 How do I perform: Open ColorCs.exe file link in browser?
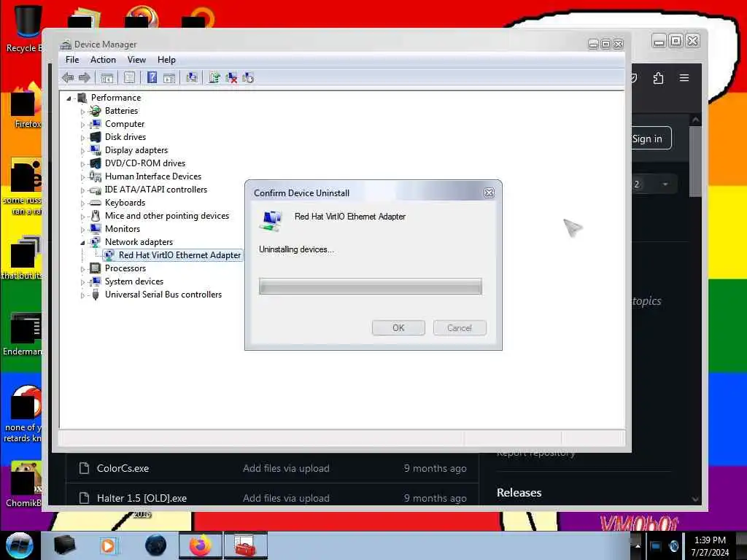point(123,468)
